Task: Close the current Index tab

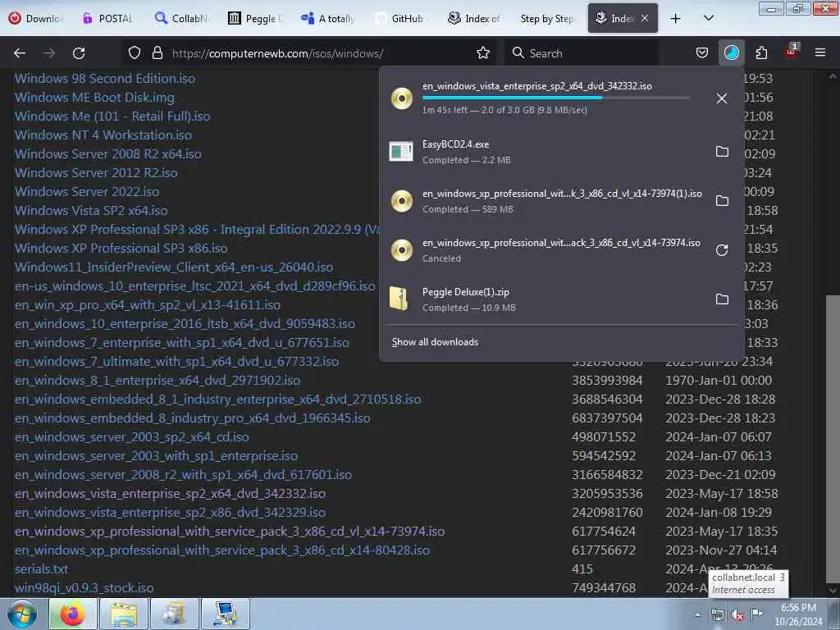Action: click(645, 18)
